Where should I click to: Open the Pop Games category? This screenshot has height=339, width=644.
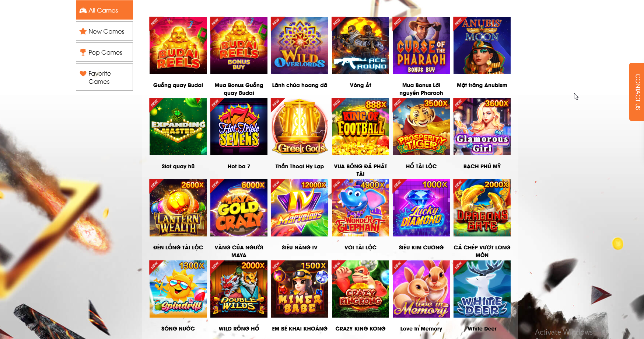(104, 52)
